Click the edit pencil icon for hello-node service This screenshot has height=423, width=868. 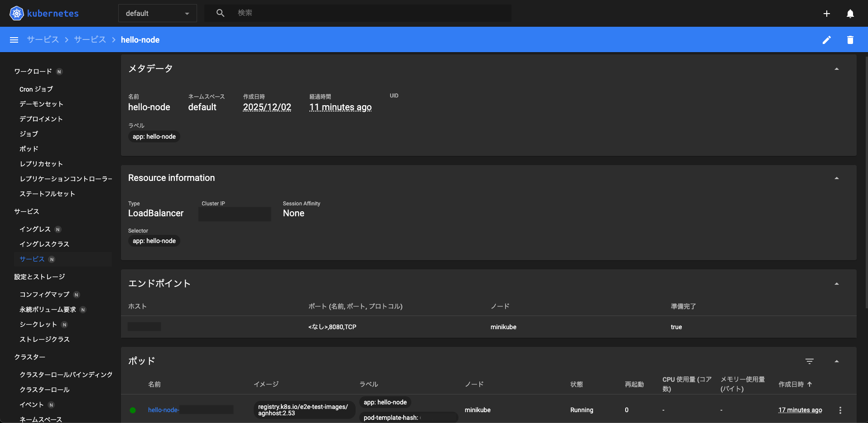(x=827, y=39)
